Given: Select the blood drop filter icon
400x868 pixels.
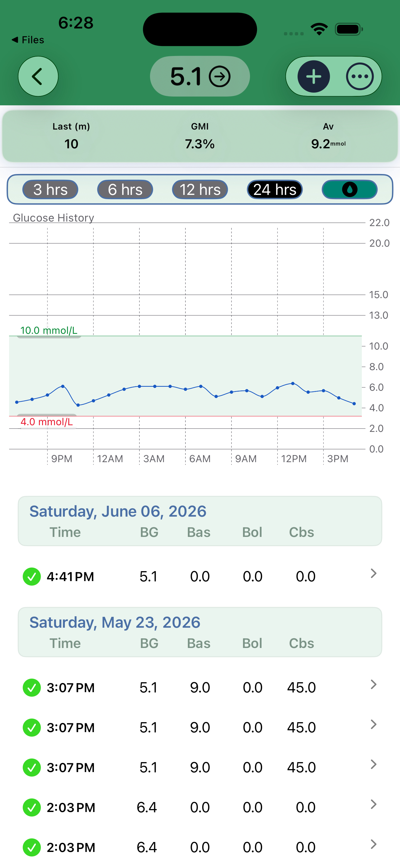Looking at the screenshot, I should pos(349,189).
